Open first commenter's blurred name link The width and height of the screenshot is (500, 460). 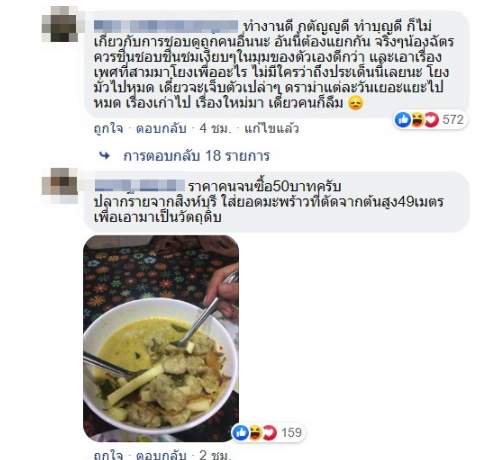166,26
